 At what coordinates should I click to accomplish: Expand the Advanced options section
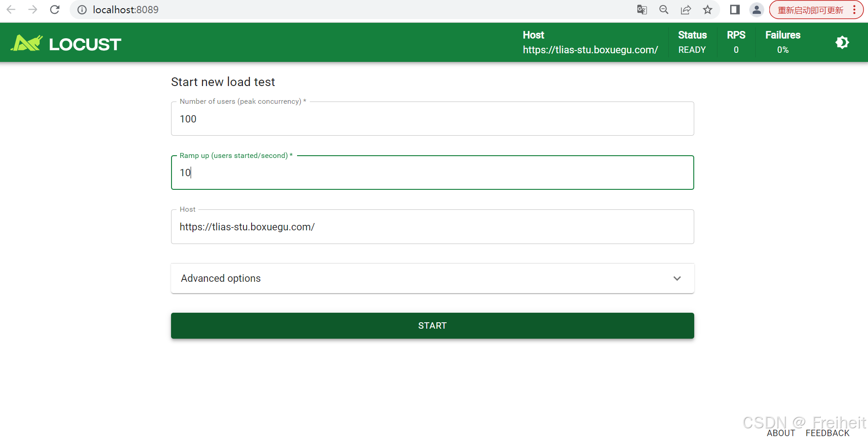click(x=432, y=278)
